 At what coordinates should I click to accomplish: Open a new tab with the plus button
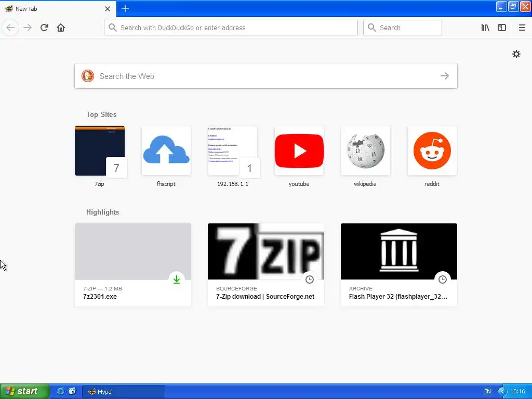click(x=125, y=8)
